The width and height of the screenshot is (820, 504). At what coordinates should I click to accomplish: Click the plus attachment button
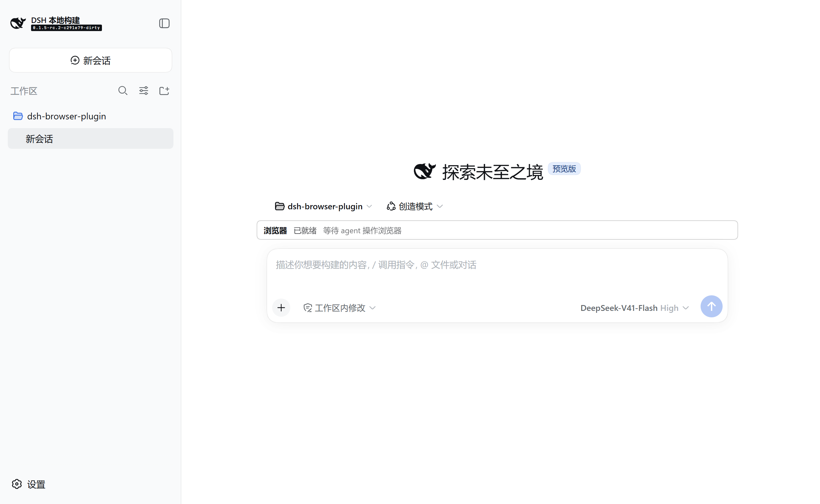pyautogui.click(x=281, y=307)
